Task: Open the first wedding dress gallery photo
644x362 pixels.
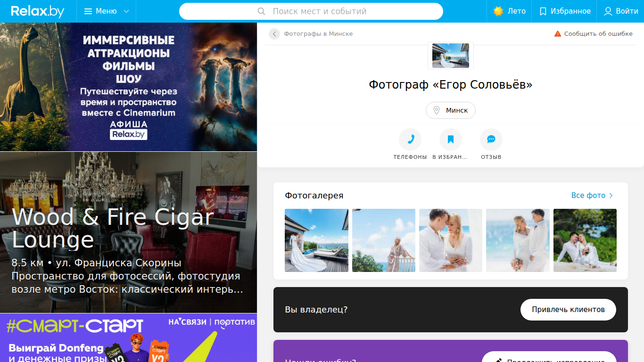Action: [317, 240]
